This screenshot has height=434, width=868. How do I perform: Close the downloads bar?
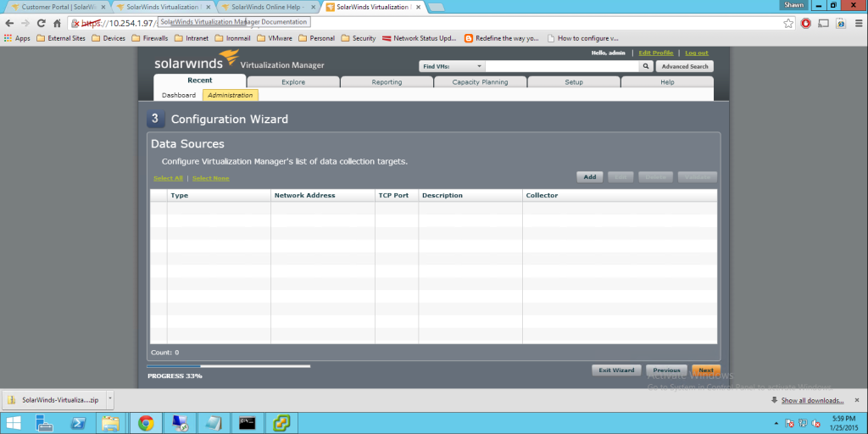(858, 400)
